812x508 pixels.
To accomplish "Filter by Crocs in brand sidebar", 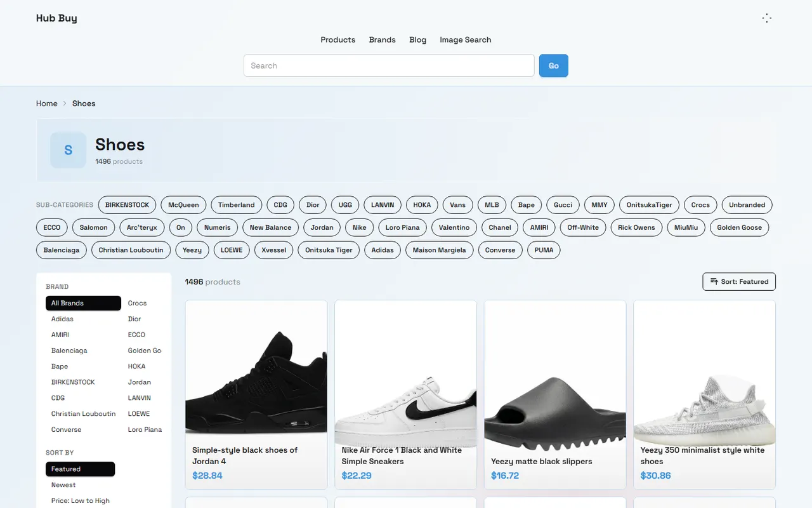I will point(137,303).
